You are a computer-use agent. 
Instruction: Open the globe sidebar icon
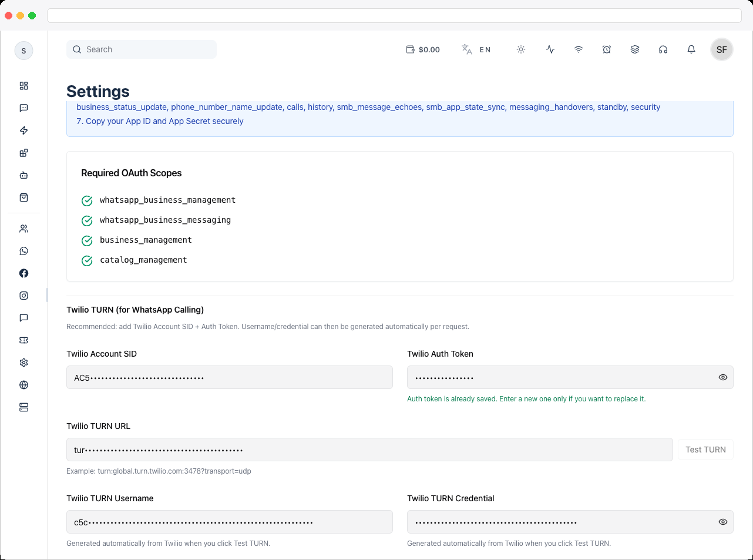[x=23, y=385]
